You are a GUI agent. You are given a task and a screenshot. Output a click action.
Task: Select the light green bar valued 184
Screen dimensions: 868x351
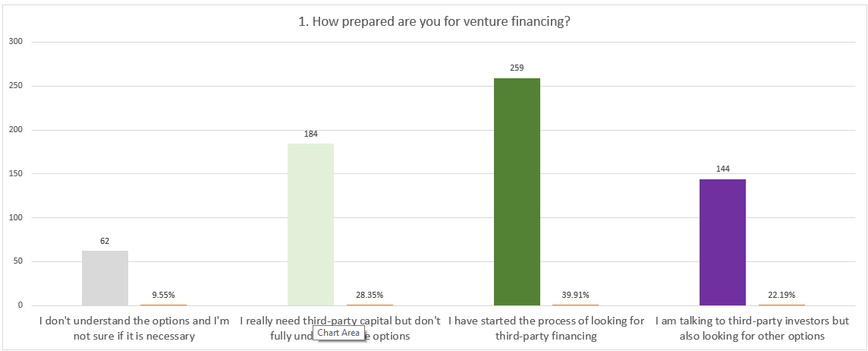(310, 224)
